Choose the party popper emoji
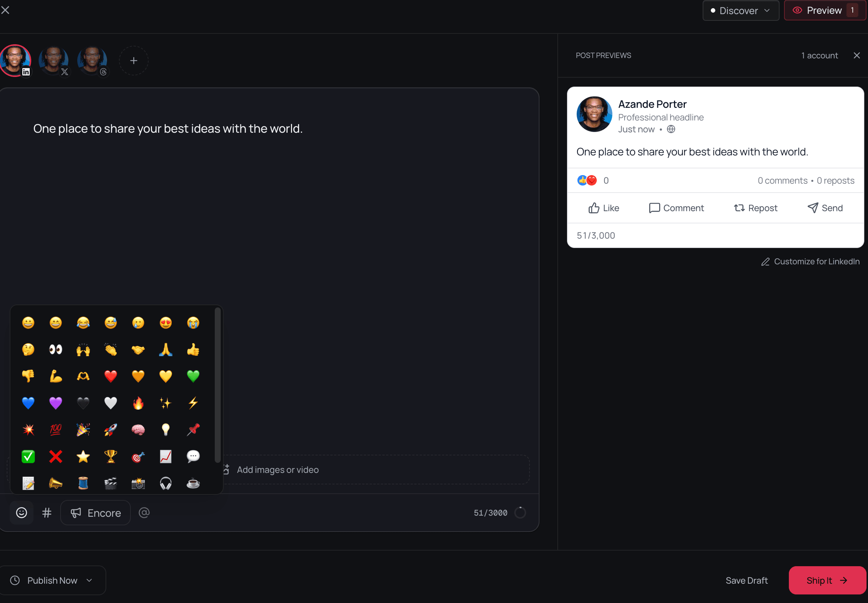This screenshot has width=868, height=603. 83,430
